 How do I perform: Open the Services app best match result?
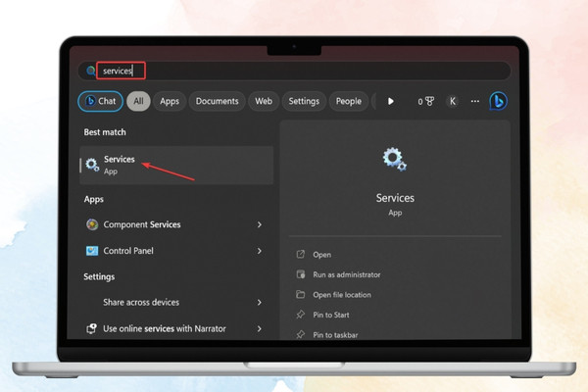(x=176, y=165)
